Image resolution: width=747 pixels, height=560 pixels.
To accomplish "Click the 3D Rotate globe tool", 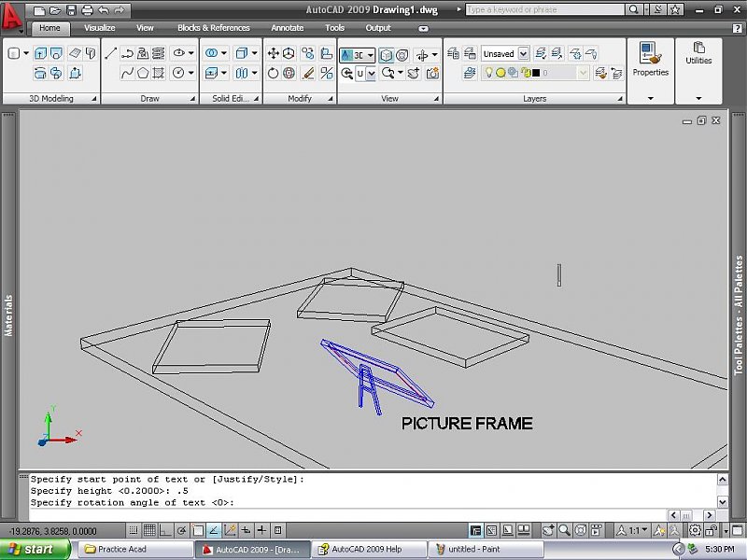I will tap(289, 74).
